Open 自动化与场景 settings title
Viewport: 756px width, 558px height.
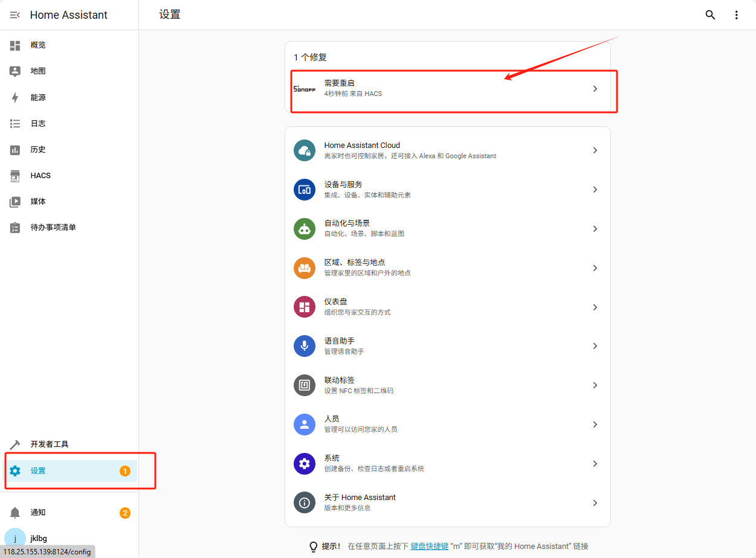[347, 223]
